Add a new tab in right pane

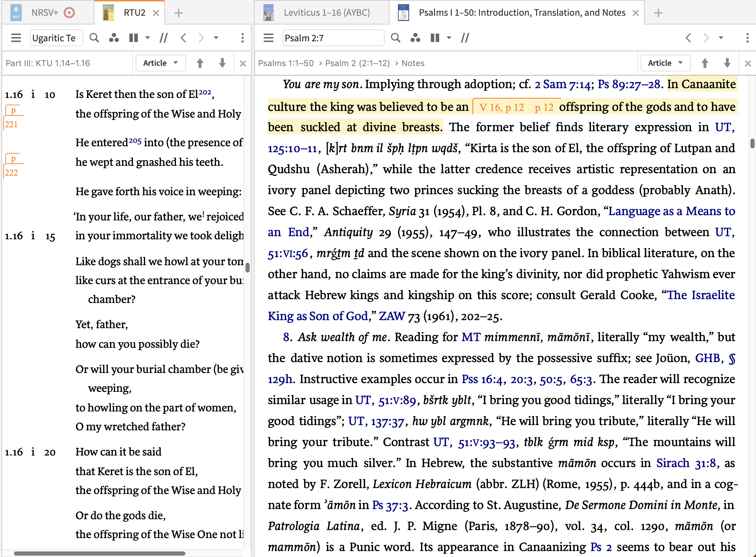point(658,13)
